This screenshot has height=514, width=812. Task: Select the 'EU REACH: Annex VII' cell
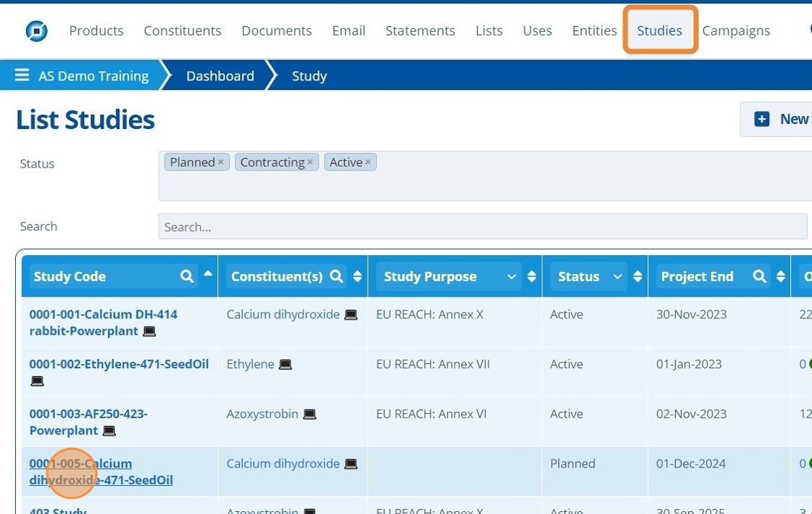coord(432,364)
